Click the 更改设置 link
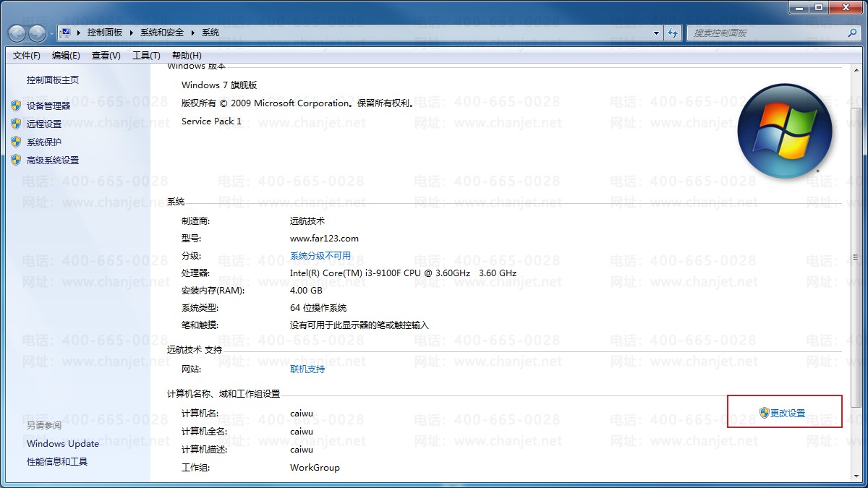The height and width of the screenshot is (488, 868). (788, 414)
